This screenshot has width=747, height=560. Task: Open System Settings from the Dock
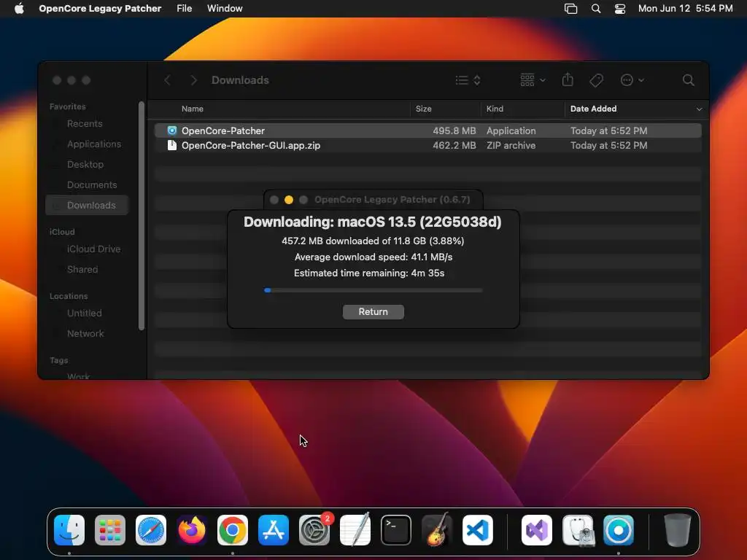(314, 530)
